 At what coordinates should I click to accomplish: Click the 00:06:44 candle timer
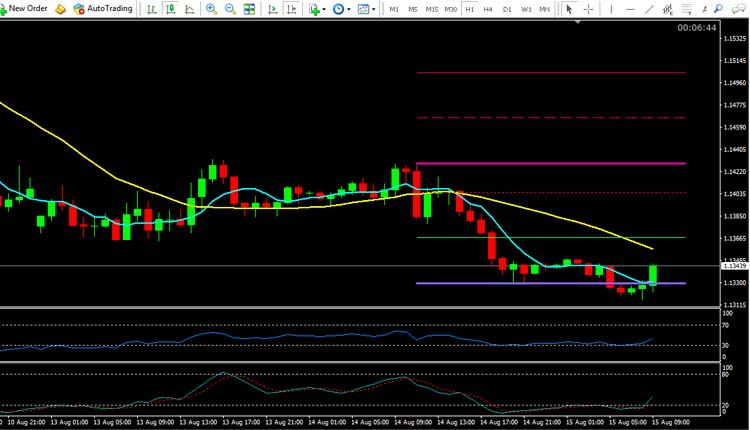697,28
